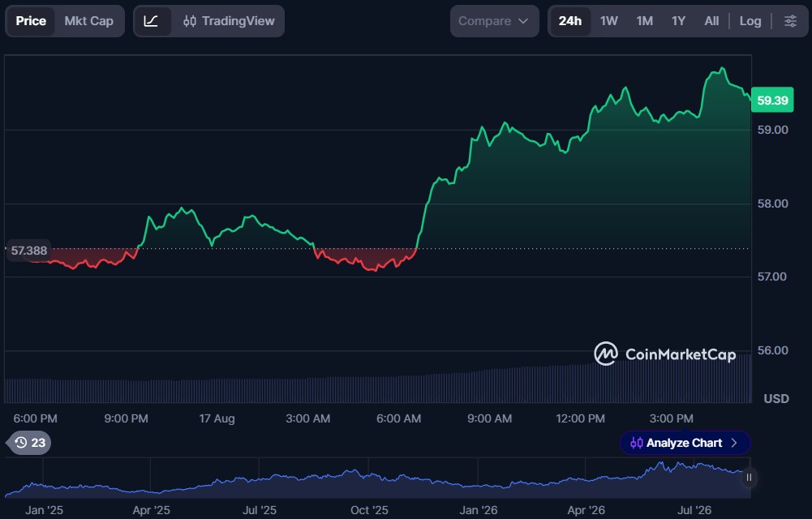Click the 3:00 PM time axis label

click(671, 418)
